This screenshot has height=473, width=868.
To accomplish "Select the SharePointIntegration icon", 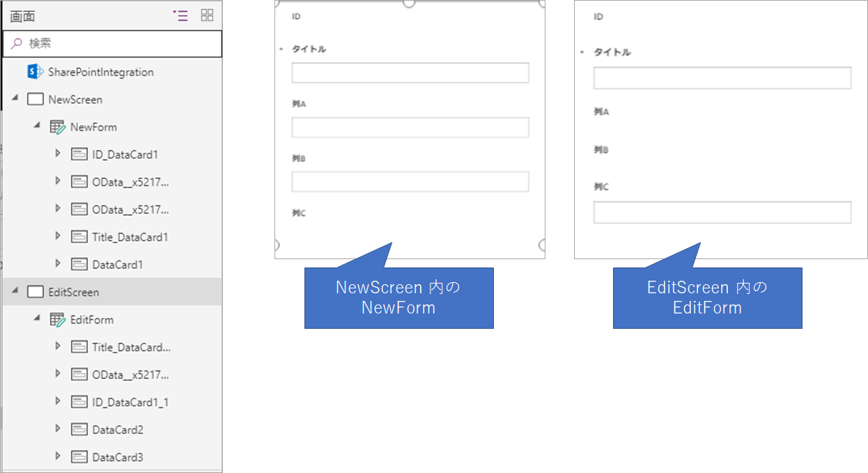I will (36, 72).
